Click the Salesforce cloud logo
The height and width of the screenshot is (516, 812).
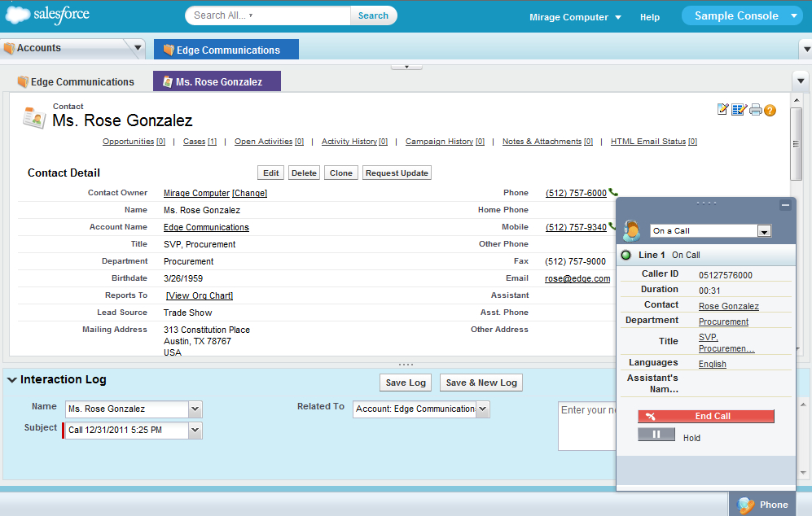[47, 15]
